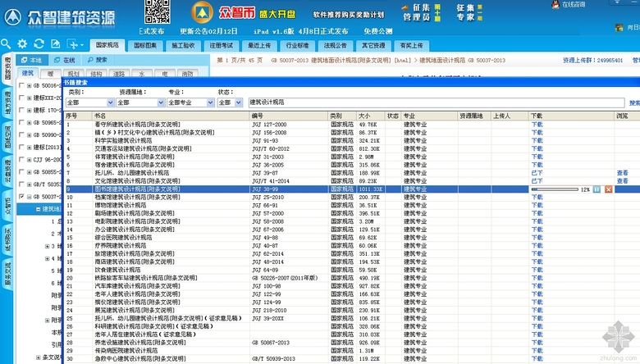Viewport: 640px width, 364px height.
Task: Click the folder icon beside the download progress
Action: point(597,189)
